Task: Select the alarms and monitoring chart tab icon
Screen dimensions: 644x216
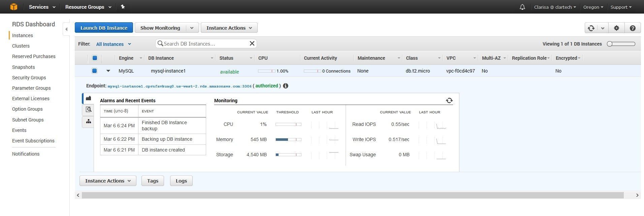Action: pyautogui.click(x=88, y=98)
